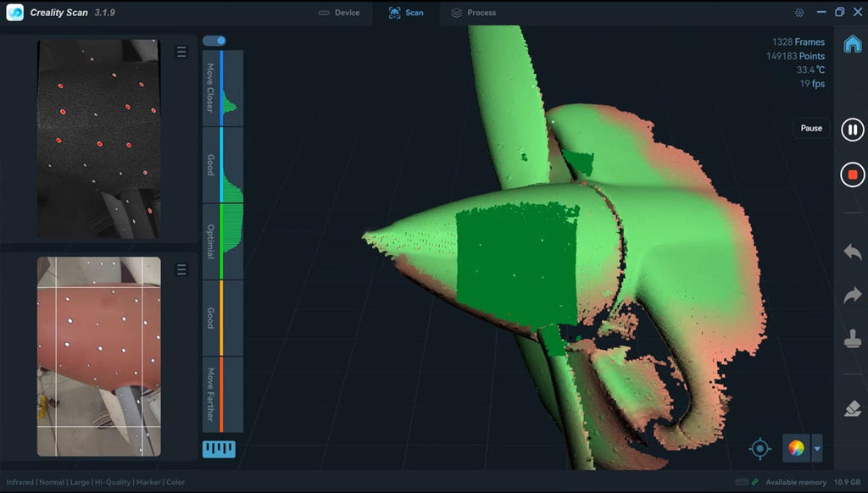Viewport: 868px width, 493px height.
Task: Expand the color mode dropdown arrow
Action: pyautogui.click(x=816, y=448)
